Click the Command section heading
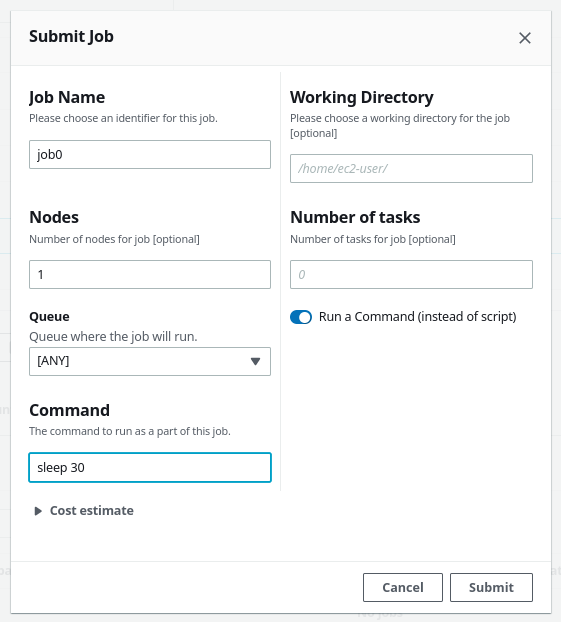 (69, 410)
